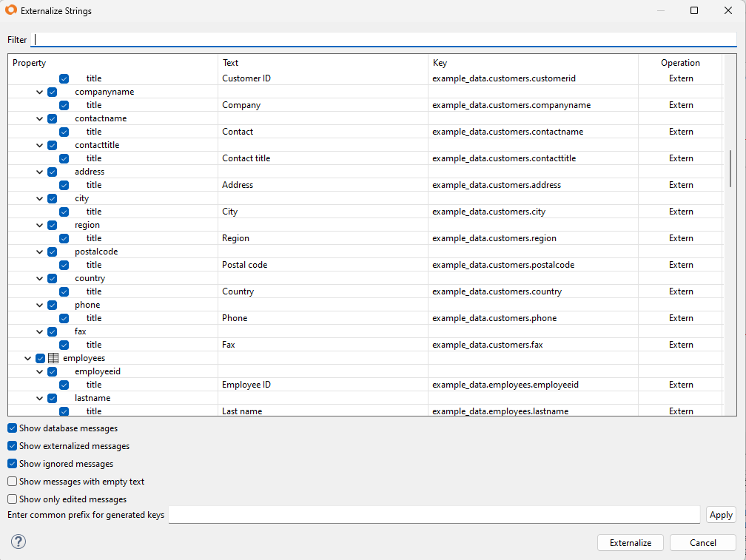Image resolution: width=746 pixels, height=560 pixels.
Task: Collapse the address node
Action: pyautogui.click(x=39, y=172)
